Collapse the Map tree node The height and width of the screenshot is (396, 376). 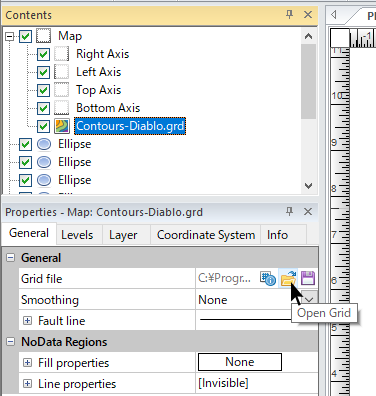coord(10,36)
